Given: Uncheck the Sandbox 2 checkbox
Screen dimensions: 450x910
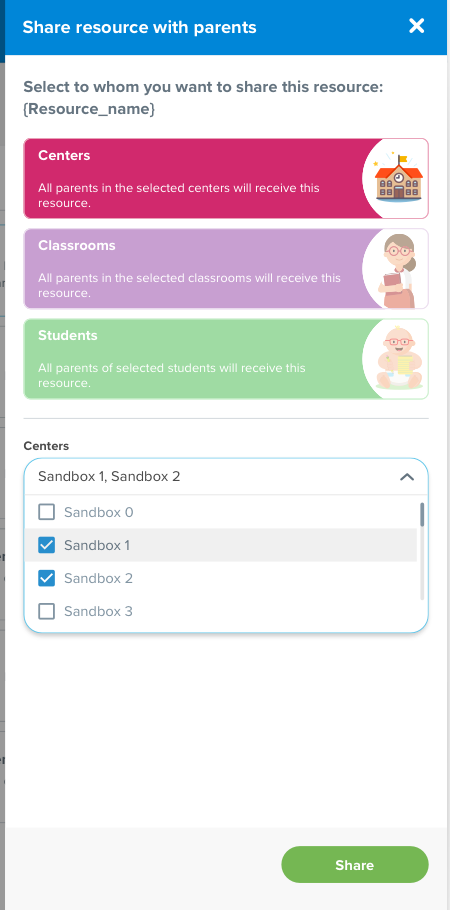Looking at the screenshot, I should 46,578.
